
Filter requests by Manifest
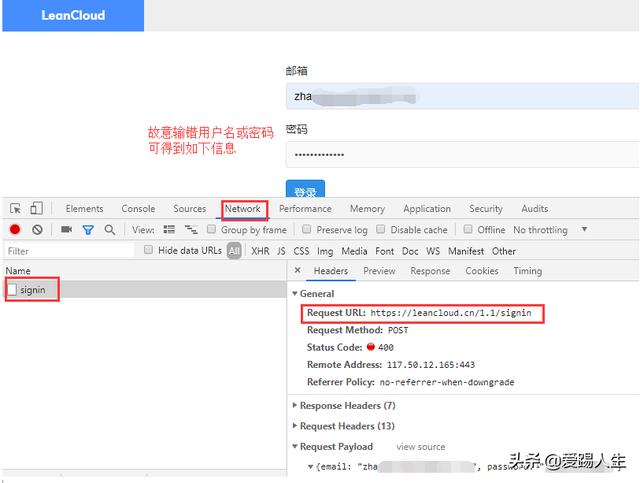point(466,251)
